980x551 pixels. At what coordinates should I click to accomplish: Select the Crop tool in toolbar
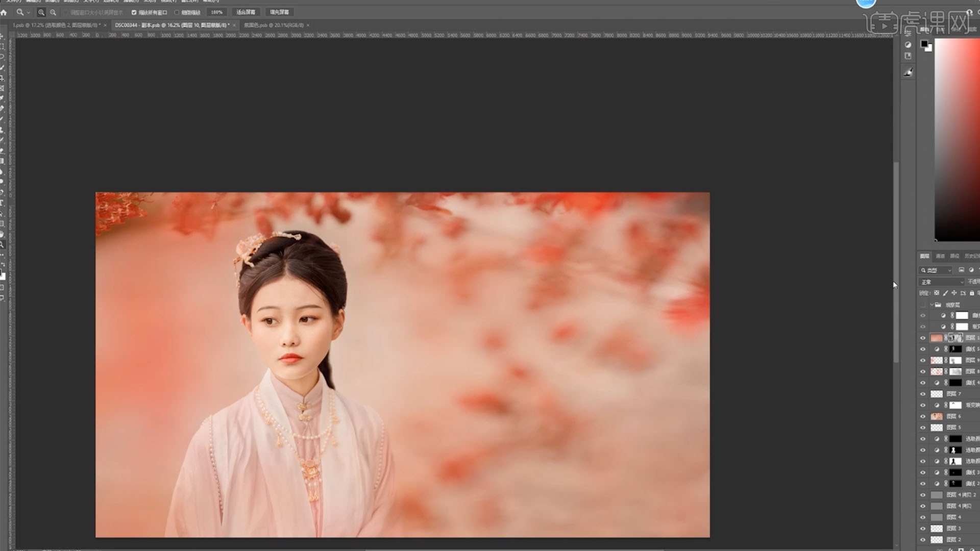coord(3,78)
